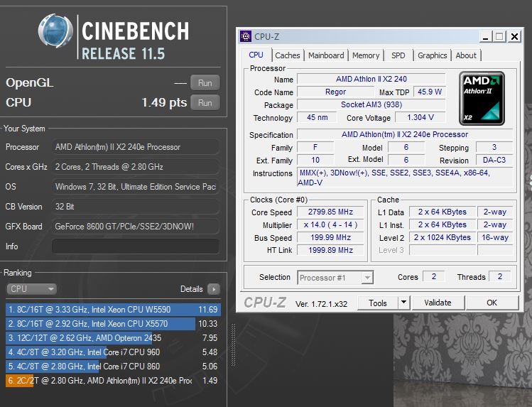Click the Package value Socket AM3 (938)
532x407 pixels.
tap(371, 104)
